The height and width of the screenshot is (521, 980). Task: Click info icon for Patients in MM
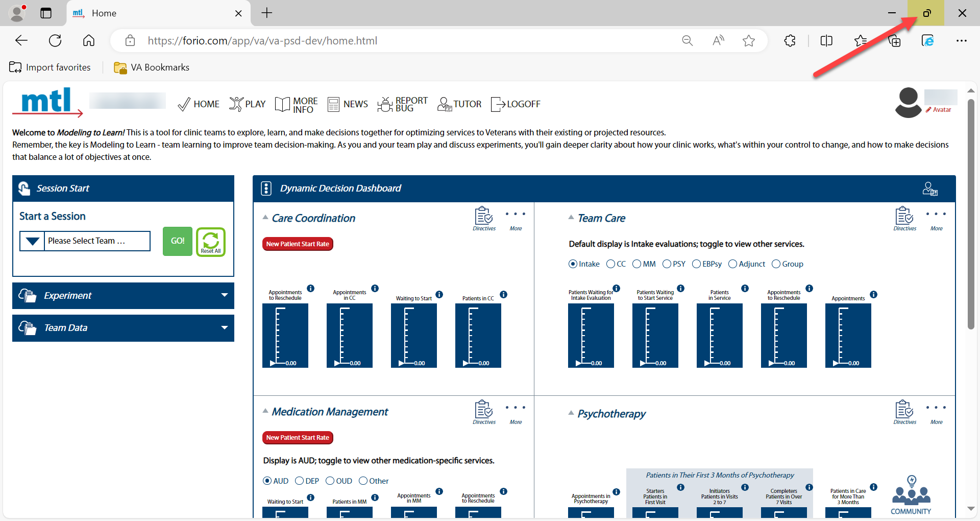(375, 498)
